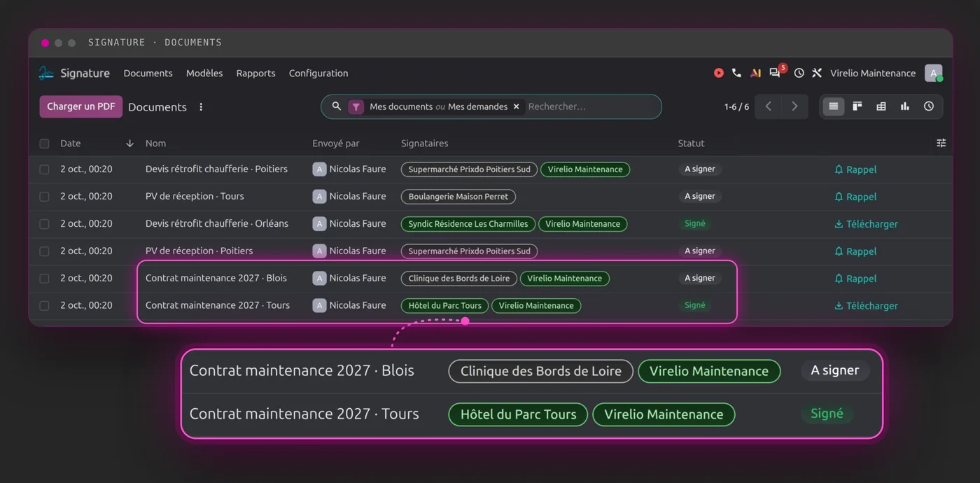Open the Documents menu
The image size is (980, 483).
[x=148, y=73]
